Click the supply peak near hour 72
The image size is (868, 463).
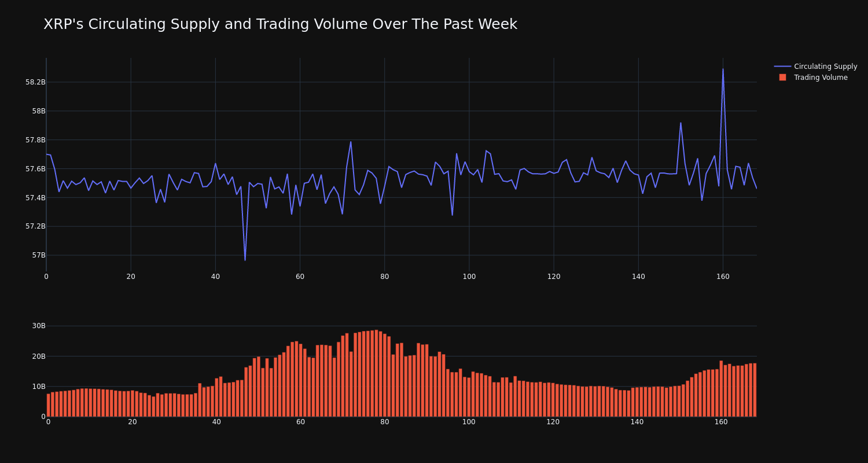tap(351, 142)
